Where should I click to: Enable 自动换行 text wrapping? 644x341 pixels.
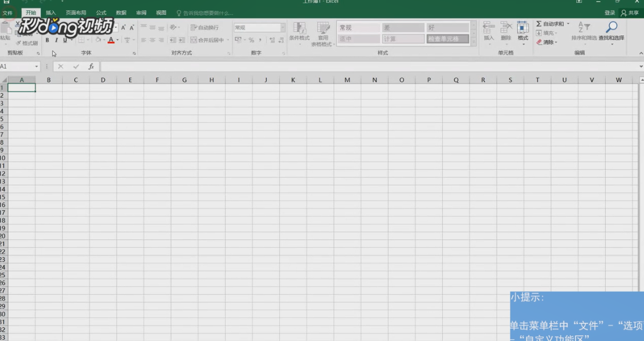206,27
